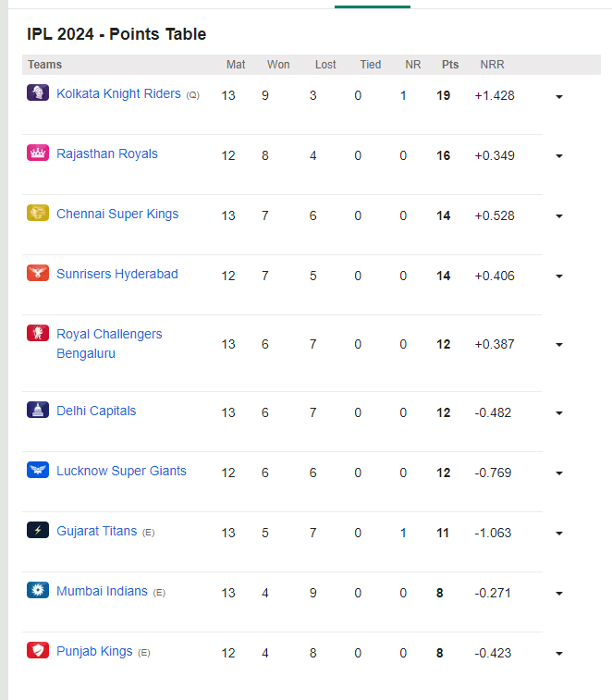Click the Gujarat Titans dark logo
This screenshot has height=700, width=612.
[38, 531]
